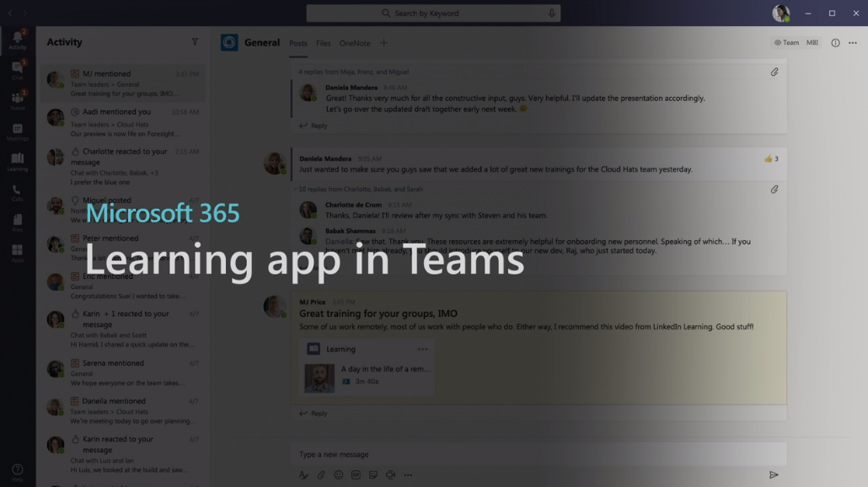868x487 pixels.
Task: Click 'A day in the life' video title
Action: click(x=386, y=369)
